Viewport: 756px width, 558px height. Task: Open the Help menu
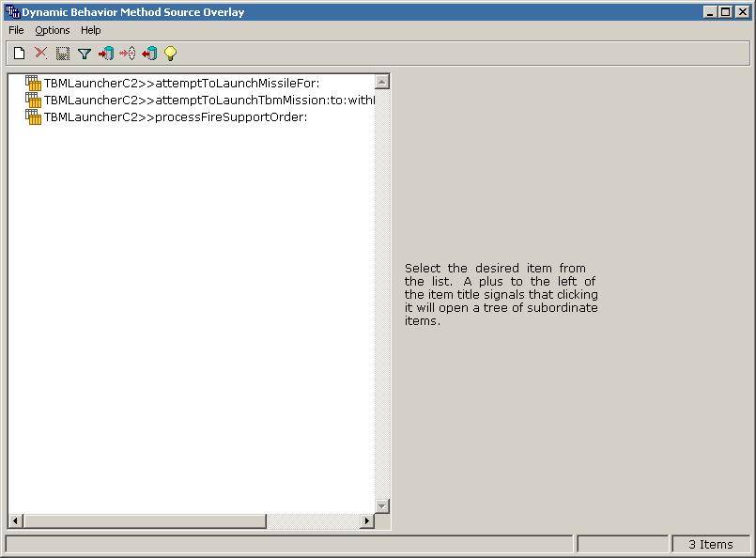pos(90,30)
